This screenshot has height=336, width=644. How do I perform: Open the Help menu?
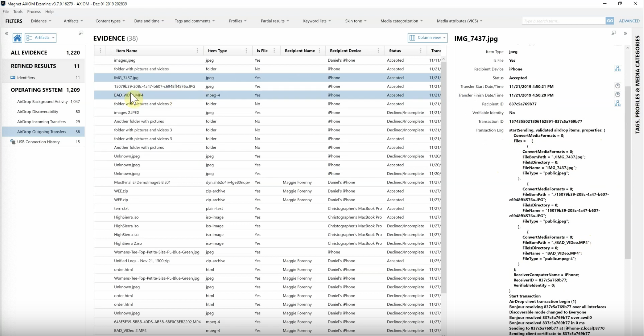(49, 11)
